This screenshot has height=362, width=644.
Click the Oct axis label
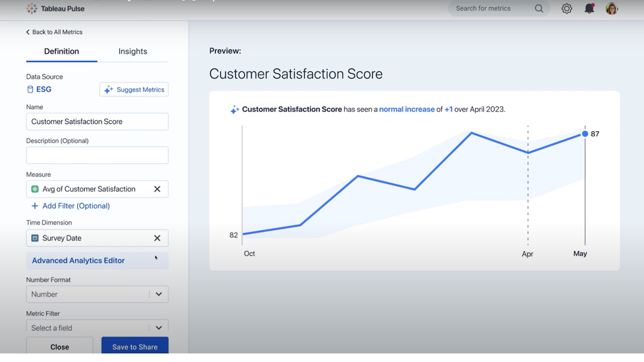click(250, 254)
